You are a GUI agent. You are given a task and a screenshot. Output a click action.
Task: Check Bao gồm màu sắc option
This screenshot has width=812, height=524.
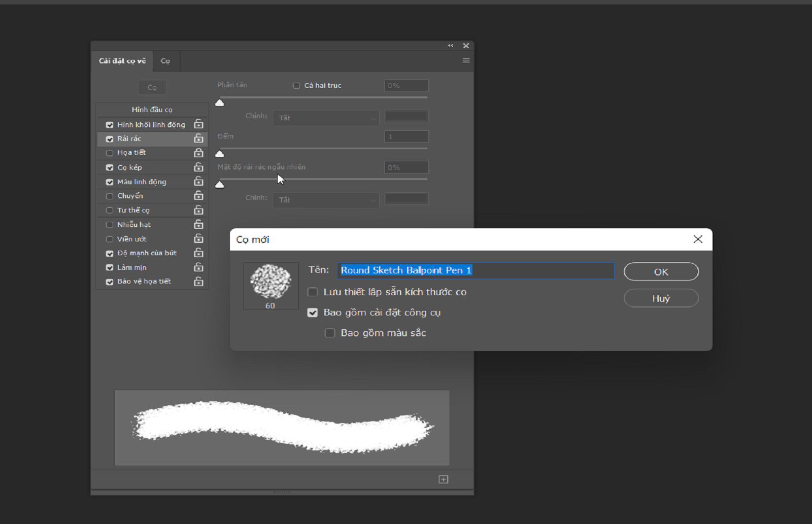pyautogui.click(x=330, y=333)
